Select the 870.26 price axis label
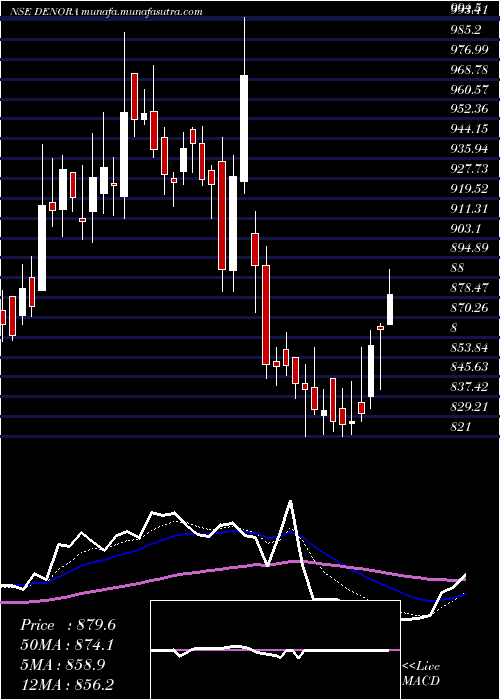 click(470, 308)
